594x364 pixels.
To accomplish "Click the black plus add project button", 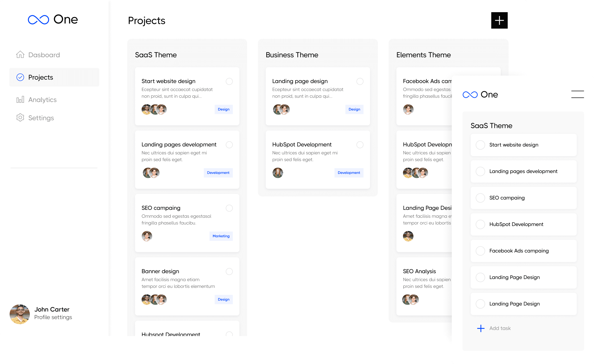I will pyautogui.click(x=499, y=20).
